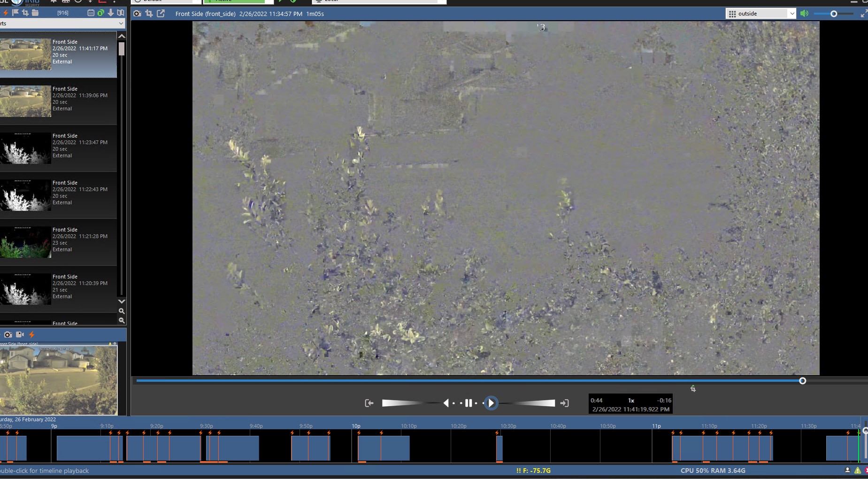
Task: Click the 'CPU 50% RAM 3.64G' status text
Action: (x=713, y=471)
